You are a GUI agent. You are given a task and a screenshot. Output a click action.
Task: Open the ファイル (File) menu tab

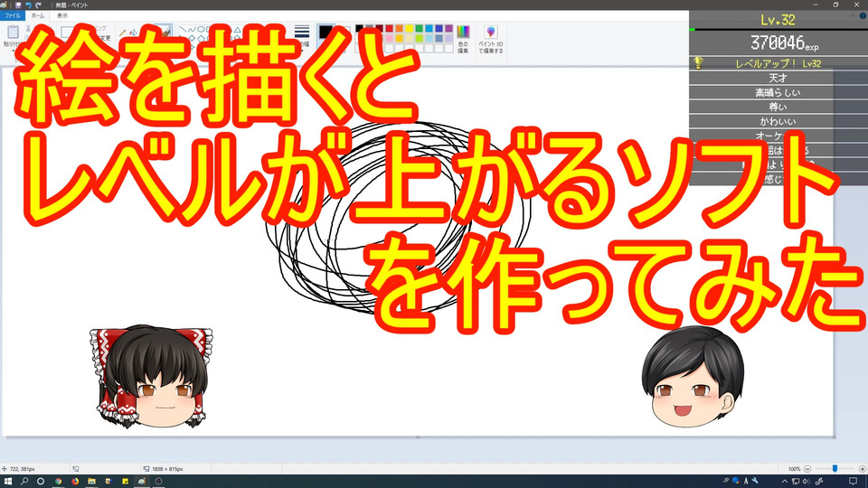click(12, 16)
